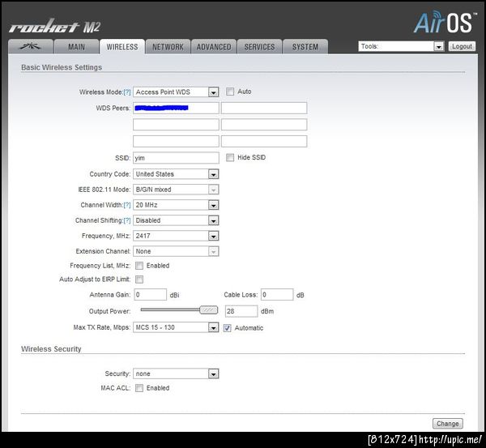This screenshot has height=448, width=486.
Task: Open the Security dropdown
Action: point(176,373)
